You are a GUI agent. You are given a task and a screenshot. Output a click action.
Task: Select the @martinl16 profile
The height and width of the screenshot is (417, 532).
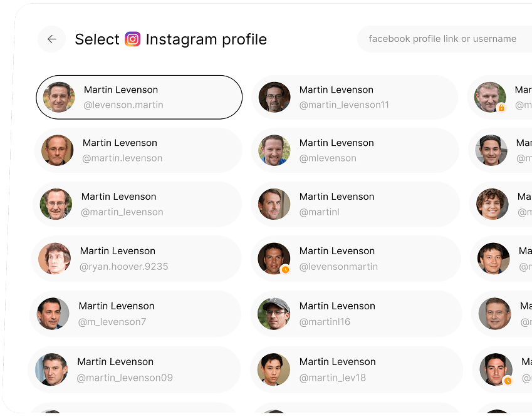356,313
